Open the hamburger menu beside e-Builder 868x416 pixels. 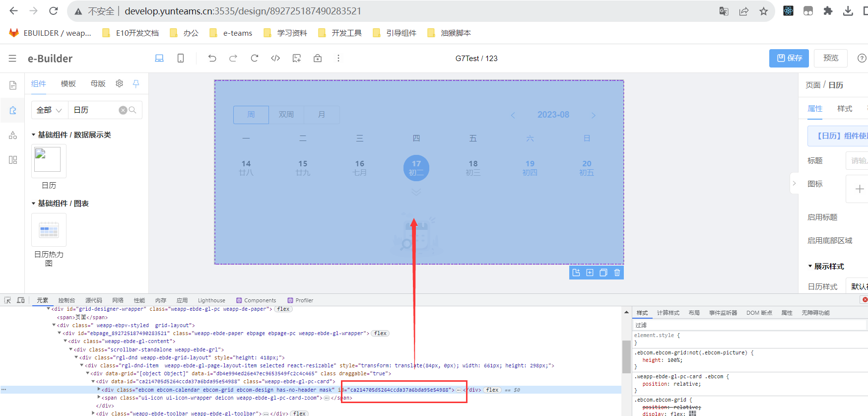point(12,59)
